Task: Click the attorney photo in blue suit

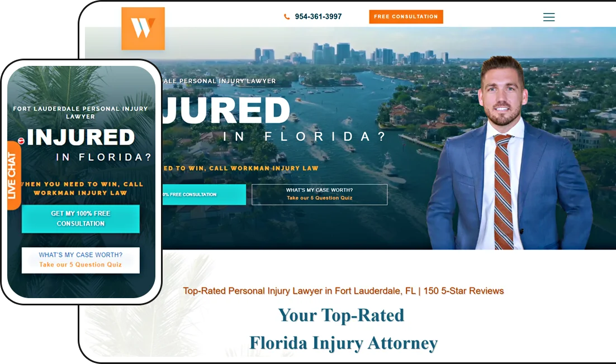Action: pyautogui.click(x=509, y=153)
